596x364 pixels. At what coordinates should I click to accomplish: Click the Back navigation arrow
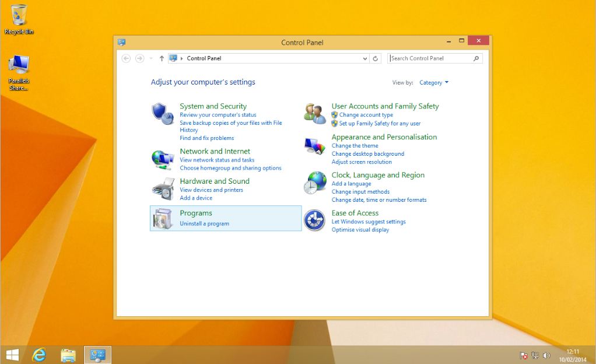click(126, 58)
